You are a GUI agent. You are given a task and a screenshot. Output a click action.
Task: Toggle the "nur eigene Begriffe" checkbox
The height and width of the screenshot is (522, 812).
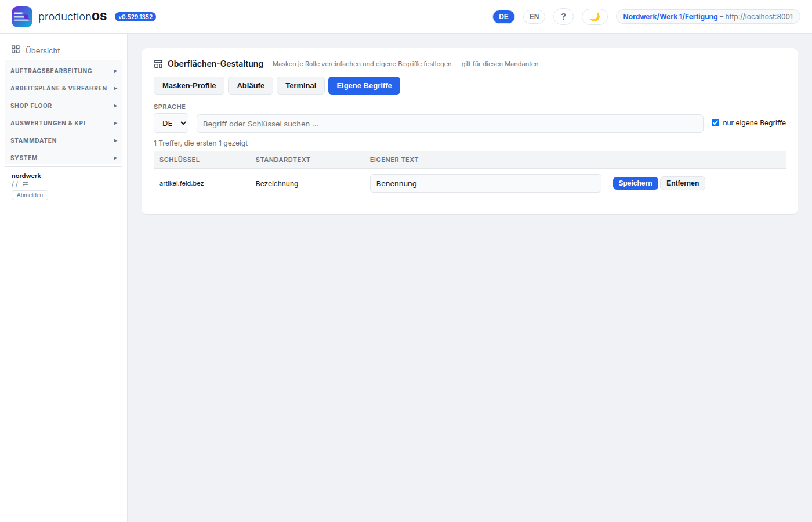pyautogui.click(x=715, y=123)
